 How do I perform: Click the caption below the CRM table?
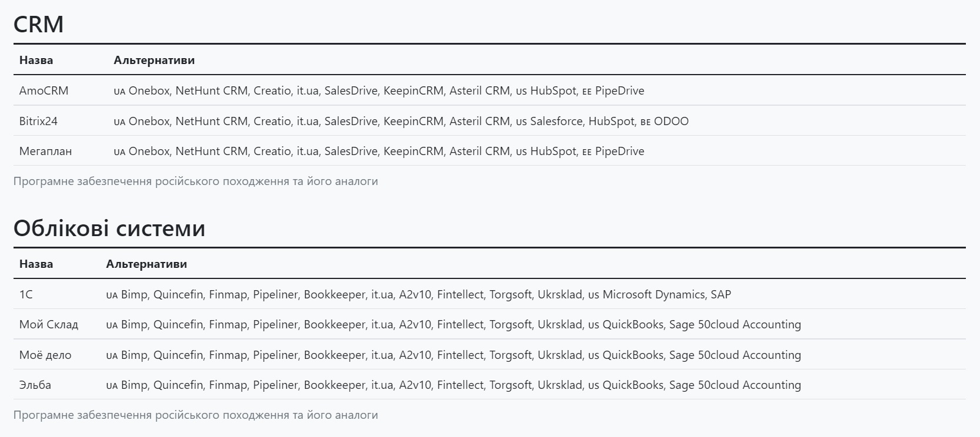(x=196, y=181)
